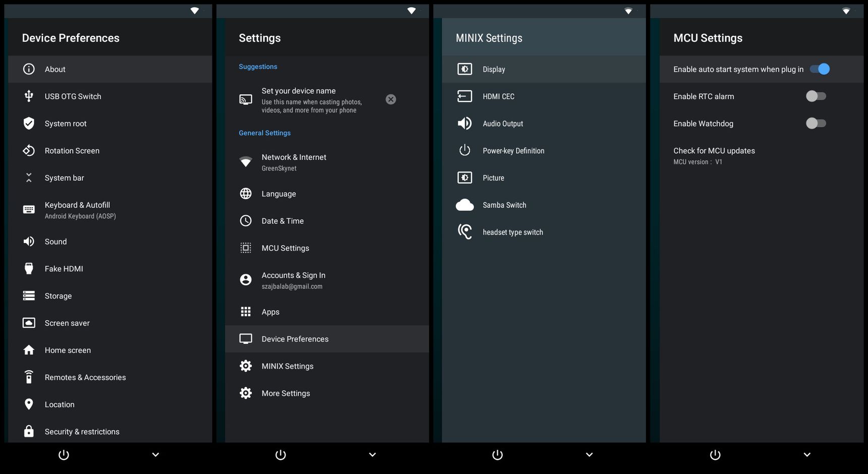Click the Accounts & Sign In person icon
Screen dimensions: 868x474
(246, 280)
